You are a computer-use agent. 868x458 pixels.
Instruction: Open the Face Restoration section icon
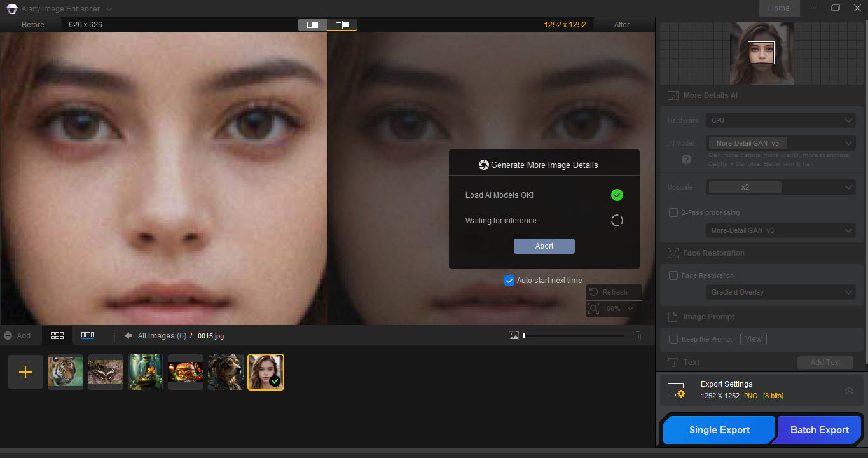tap(673, 253)
